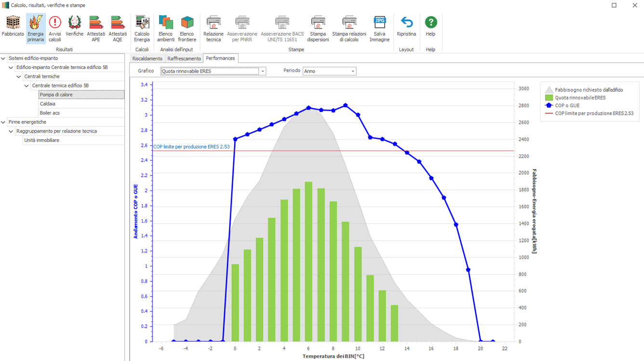Open the Grafico dropdown list

[x=263, y=71]
